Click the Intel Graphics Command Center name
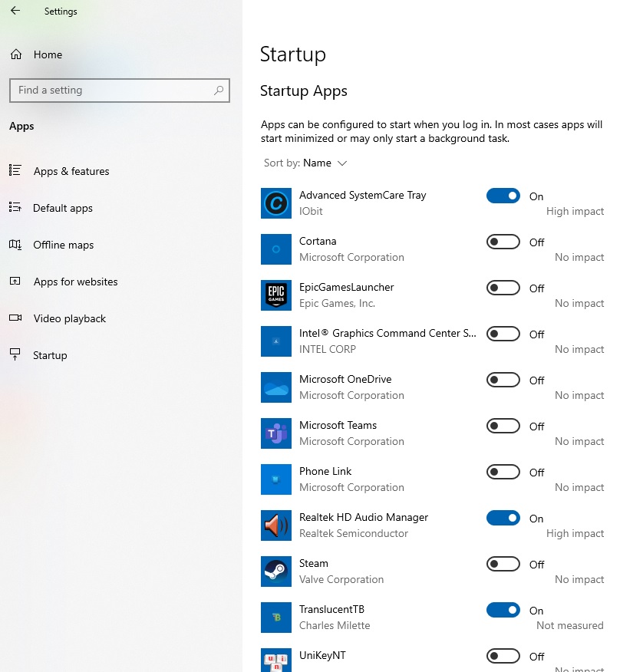The height and width of the screenshot is (672, 643). pyautogui.click(x=387, y=333)
